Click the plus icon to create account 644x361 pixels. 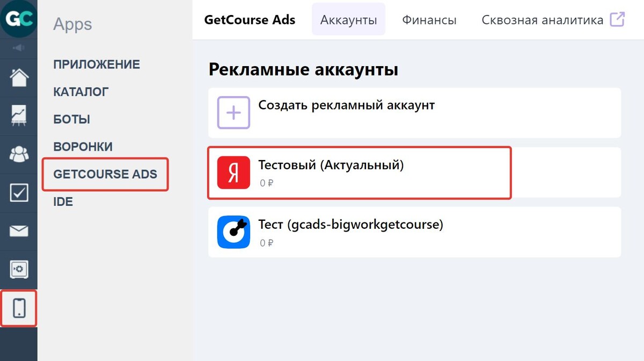pos(233,112)
